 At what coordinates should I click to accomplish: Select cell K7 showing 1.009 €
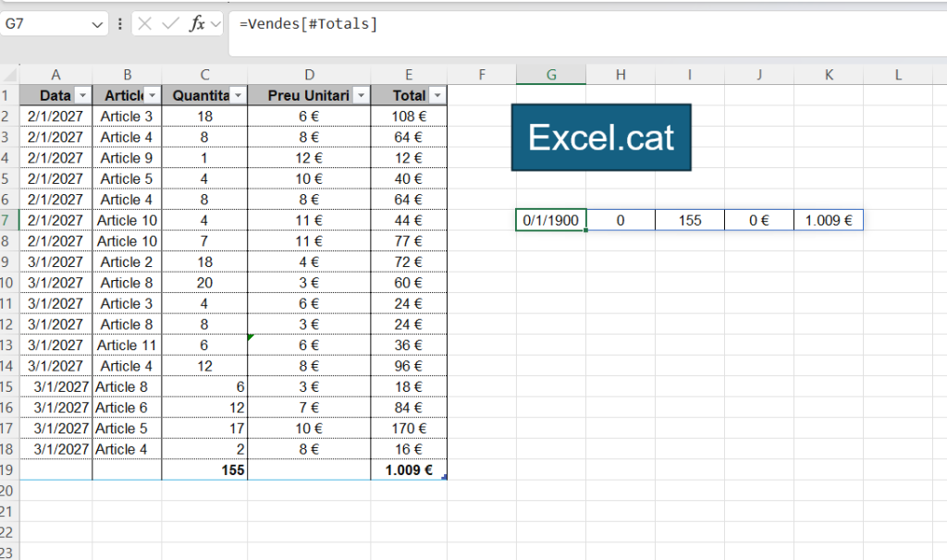(829, 220)
